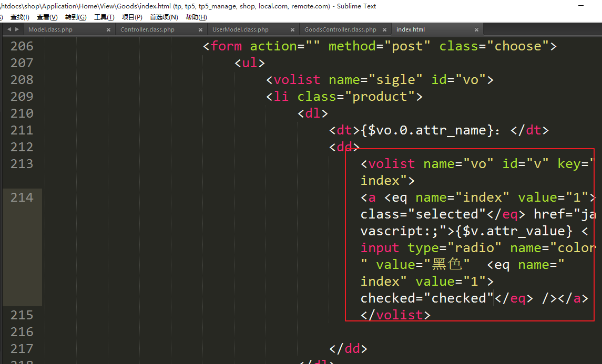Viewport: 602px width, 364px height.
Task: Close the UserModel.class.php tab
Action: 293,30
